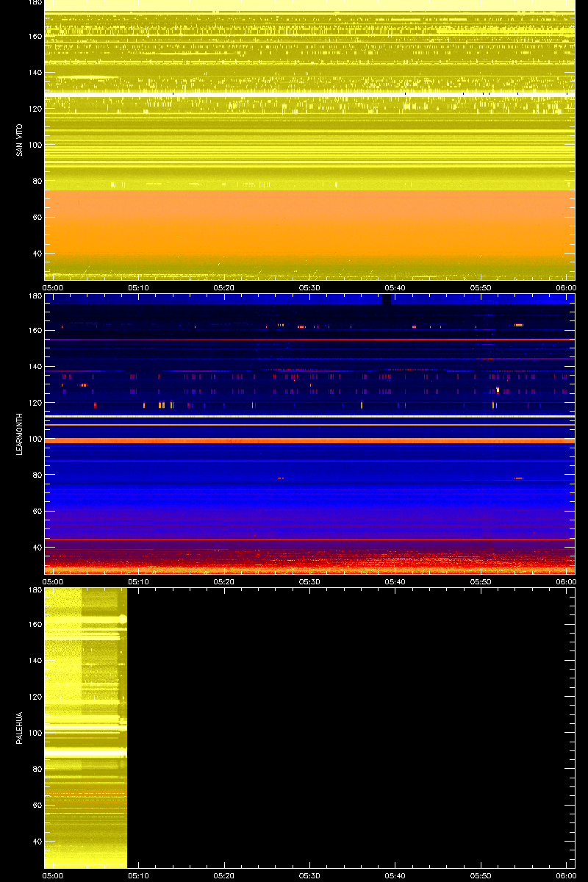Image resolution: width=588 pixels, height=882 pixels.
Task: Click the PALEHUA axis label
Action: click(x=20, y=728)
